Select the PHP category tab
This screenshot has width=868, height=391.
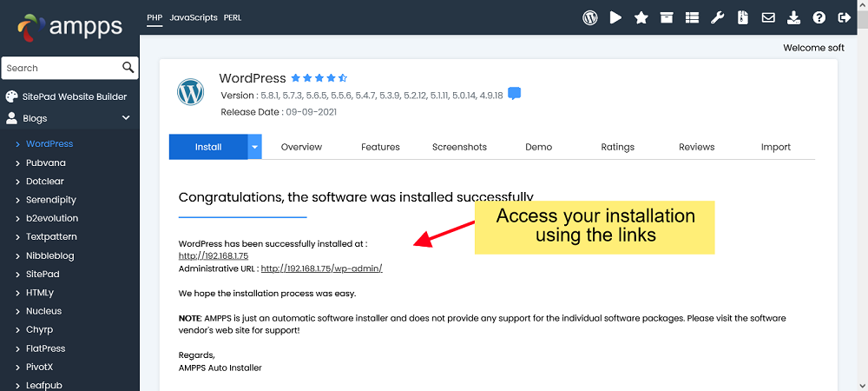point(155,17)
